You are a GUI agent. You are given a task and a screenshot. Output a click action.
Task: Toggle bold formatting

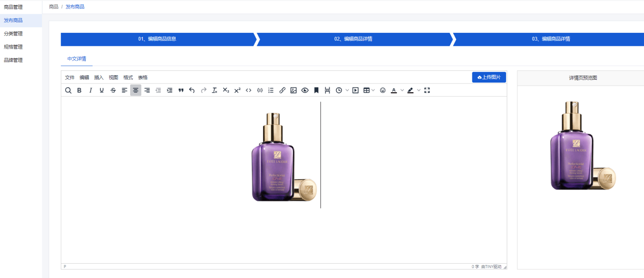[79, 90]
